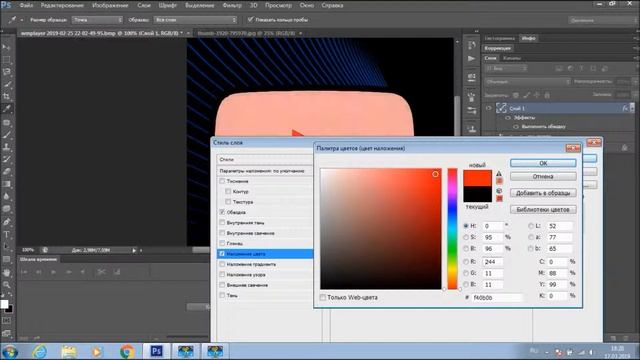The width and height of the screenshot is (640, 360).
Task: Select the Move tool in the toolbox
Action: pos(7,47)
